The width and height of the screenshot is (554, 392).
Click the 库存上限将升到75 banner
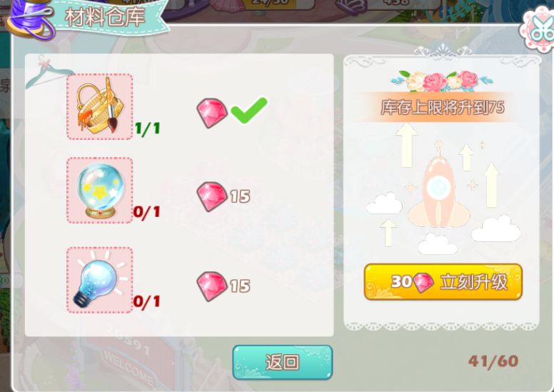pyautogui.click(x=442, y=107)
